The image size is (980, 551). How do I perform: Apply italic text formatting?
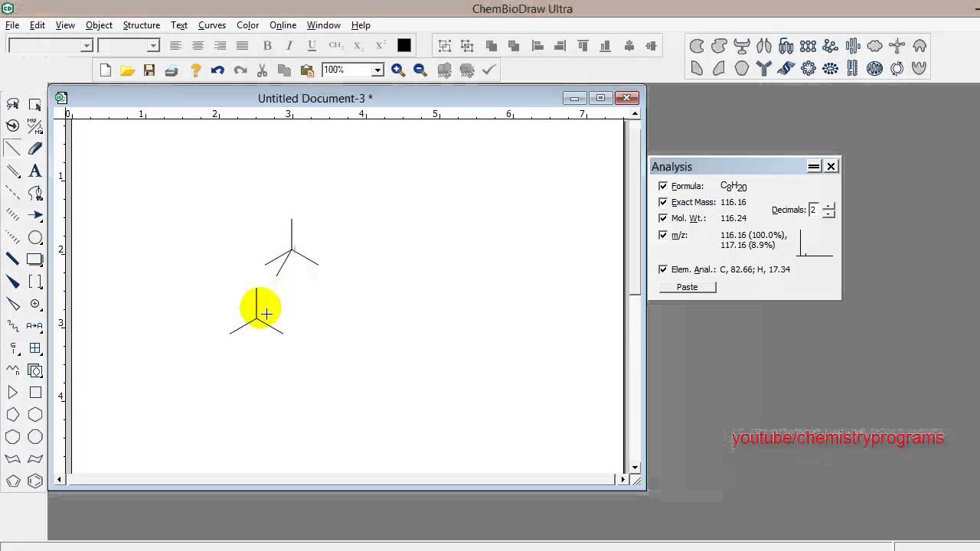coord(289,46)
